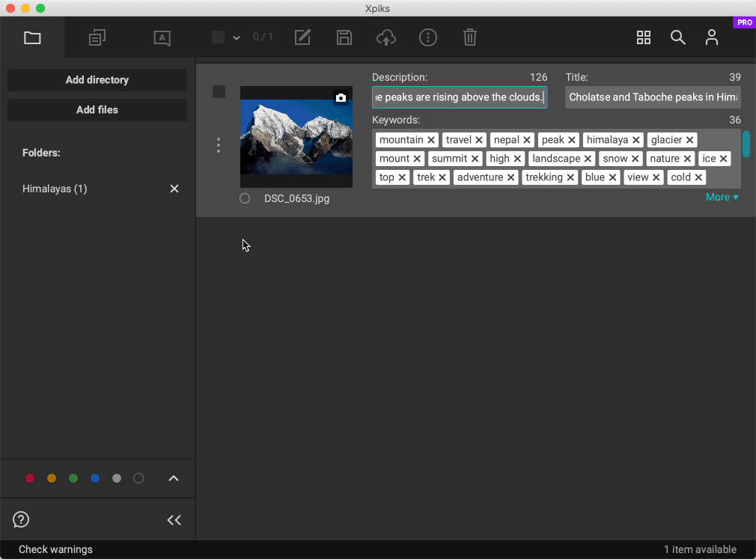This screenshot has height=559, width=756.
Task: Delete the artwork using the trash icon
Action: coord(470,37)
